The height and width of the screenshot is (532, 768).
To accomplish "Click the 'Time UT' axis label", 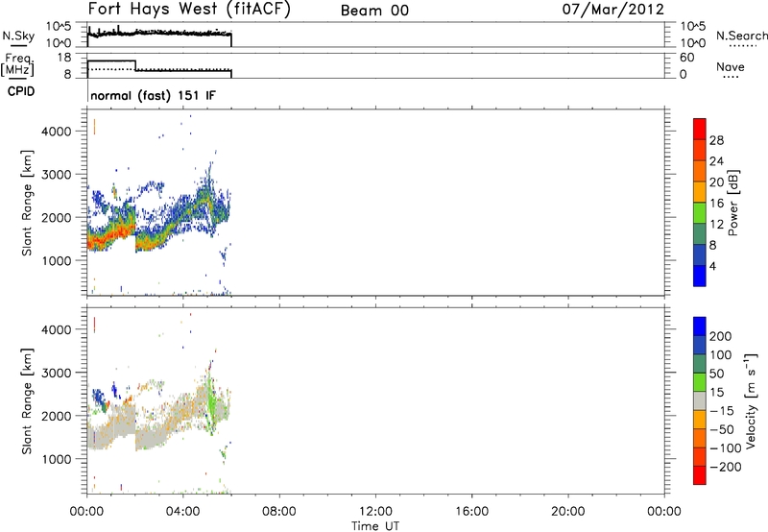I will [x=375, y=526].
